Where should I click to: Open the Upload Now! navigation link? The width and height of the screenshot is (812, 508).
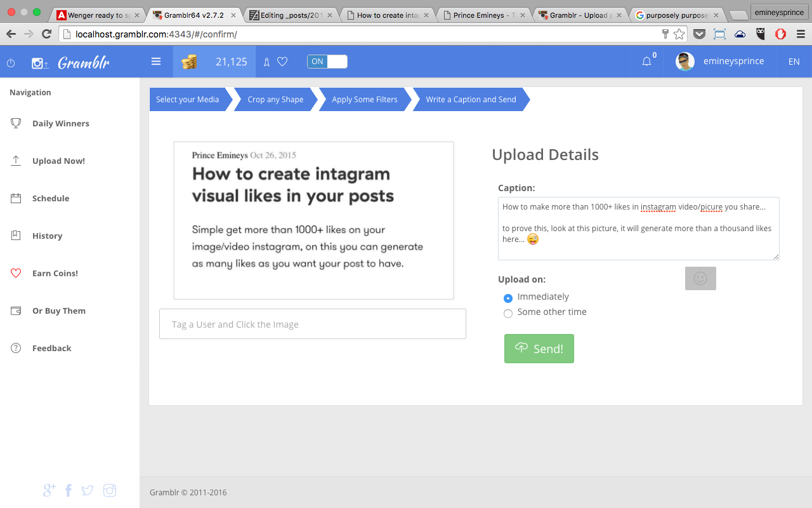point(58,161)
